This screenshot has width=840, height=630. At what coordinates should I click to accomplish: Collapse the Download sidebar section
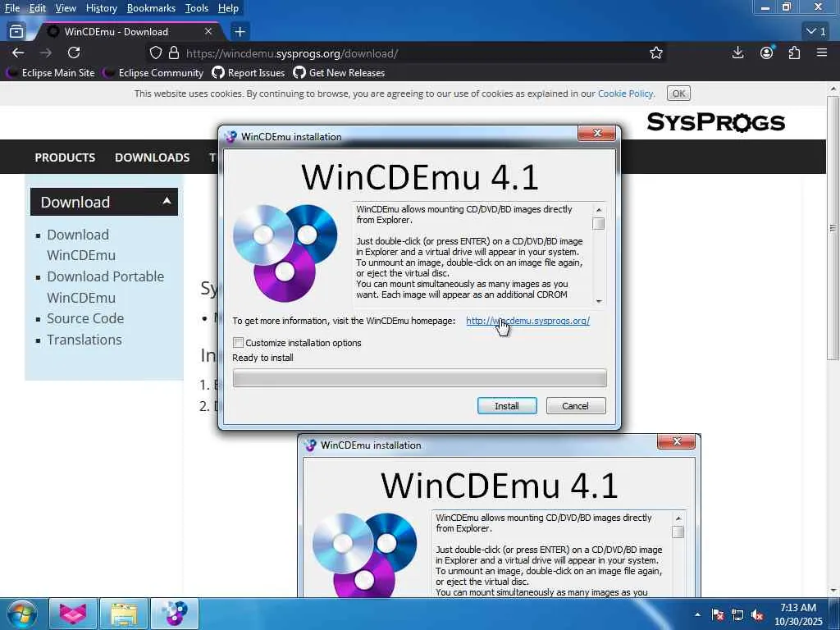(104, 202)
